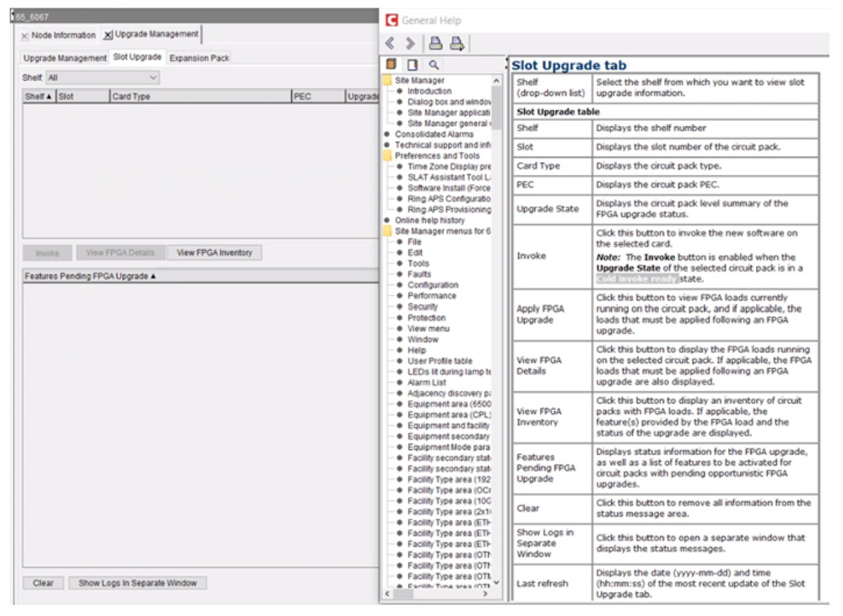Screen dimensions: 843x616
Task: Open the Edit menu help topic
Action: [415, 252]
